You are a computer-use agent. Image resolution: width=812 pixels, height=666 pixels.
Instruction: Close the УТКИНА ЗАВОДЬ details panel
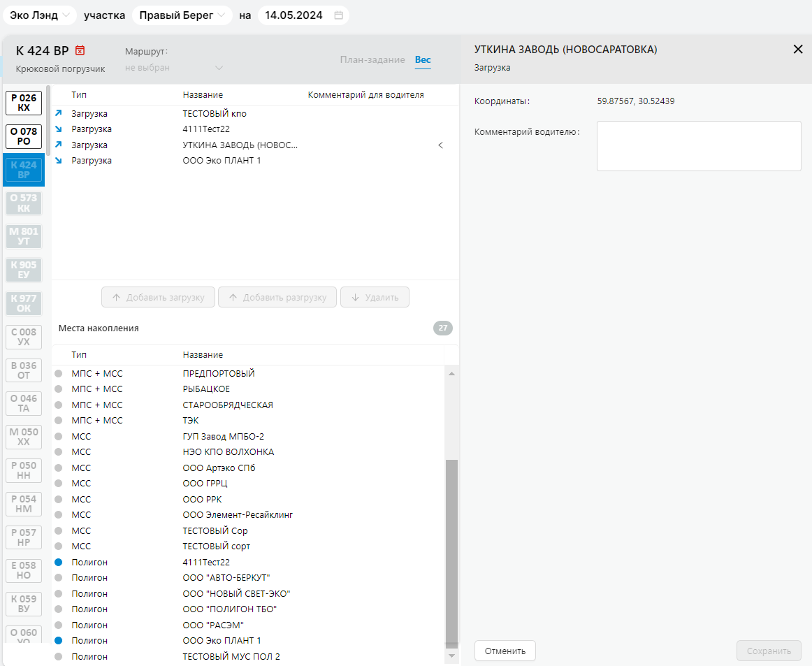pos(798,50)
